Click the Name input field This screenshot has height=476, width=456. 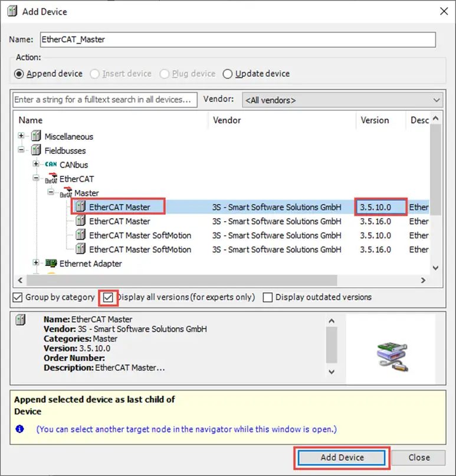(238, 40)
